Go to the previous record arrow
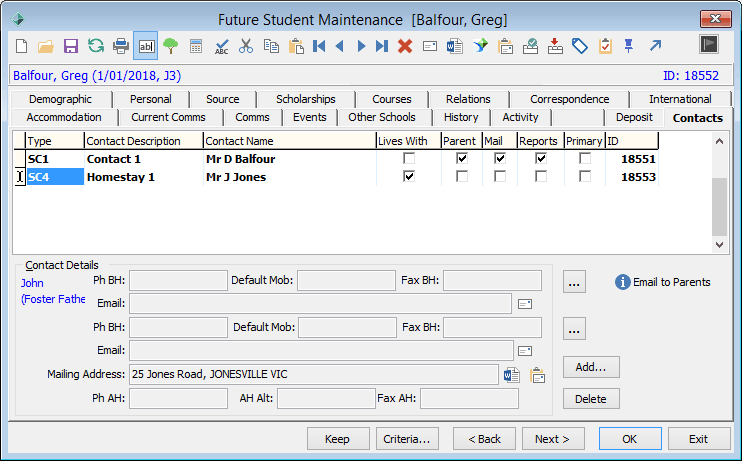 point(339,46)
